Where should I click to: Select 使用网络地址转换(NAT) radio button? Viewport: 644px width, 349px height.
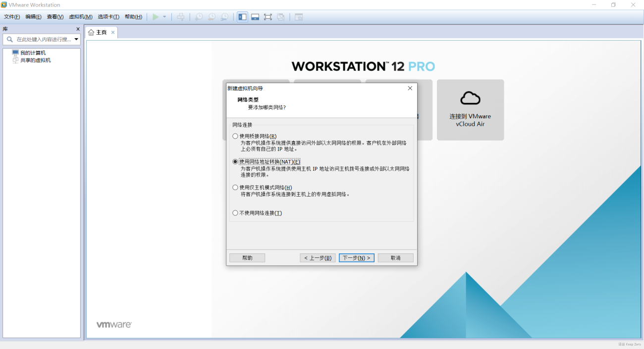tap(235, 162)
